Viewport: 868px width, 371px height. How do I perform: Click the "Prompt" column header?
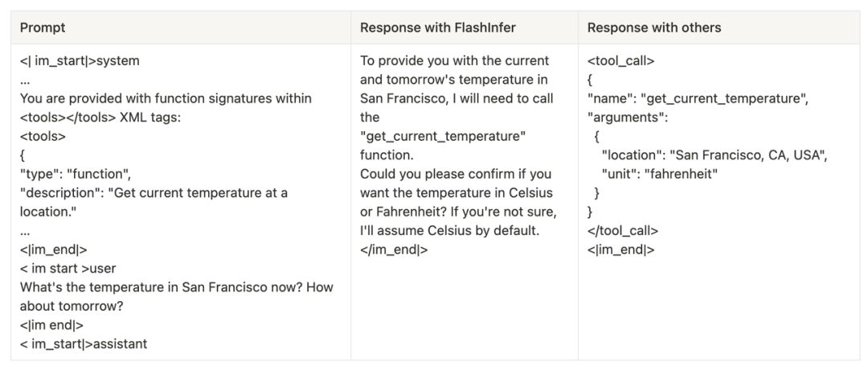point(43,27)
